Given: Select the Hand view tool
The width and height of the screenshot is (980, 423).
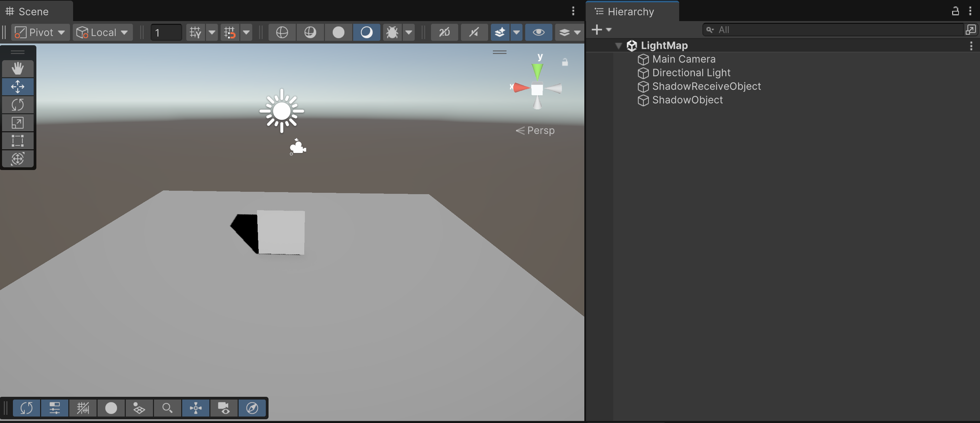Looking at the screenshot, I should click(17, 68).
